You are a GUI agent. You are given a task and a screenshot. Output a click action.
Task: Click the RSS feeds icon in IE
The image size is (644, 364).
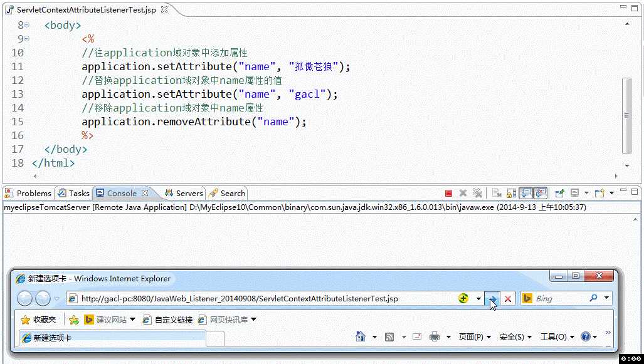(x=389, y=337)
